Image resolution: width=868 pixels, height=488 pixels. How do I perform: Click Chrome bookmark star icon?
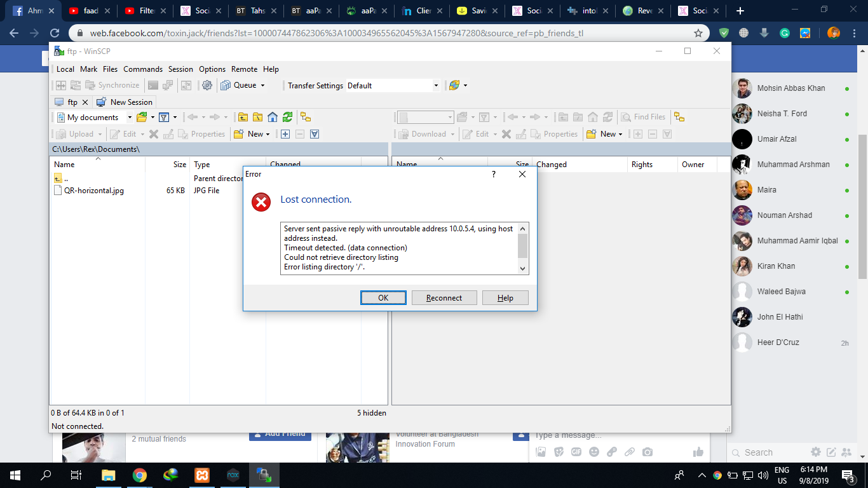click(x=698, y=33)
